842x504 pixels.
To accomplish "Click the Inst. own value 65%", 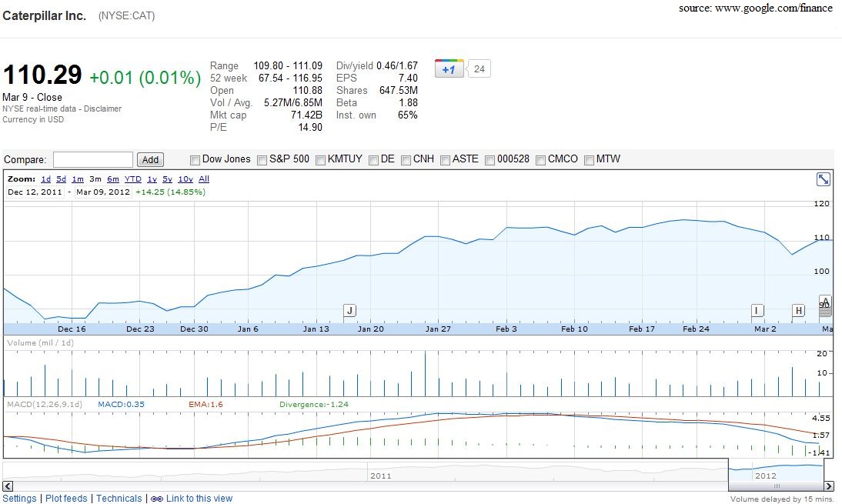I will 408,115.
